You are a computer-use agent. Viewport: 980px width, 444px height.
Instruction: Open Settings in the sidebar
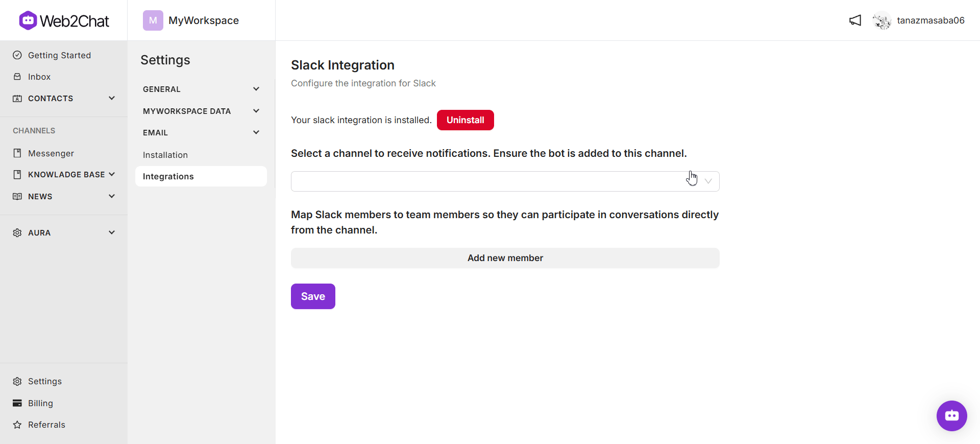(x=45, y=381)
